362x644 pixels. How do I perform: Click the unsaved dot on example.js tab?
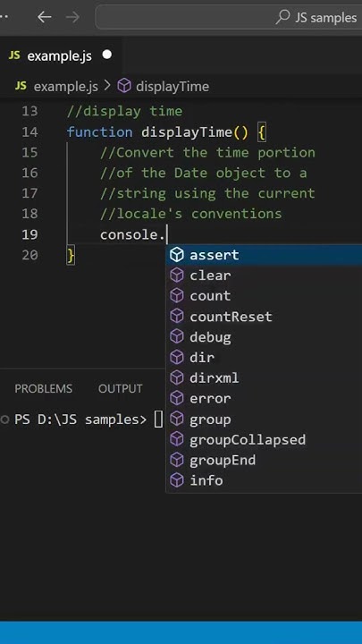[107, 55]
